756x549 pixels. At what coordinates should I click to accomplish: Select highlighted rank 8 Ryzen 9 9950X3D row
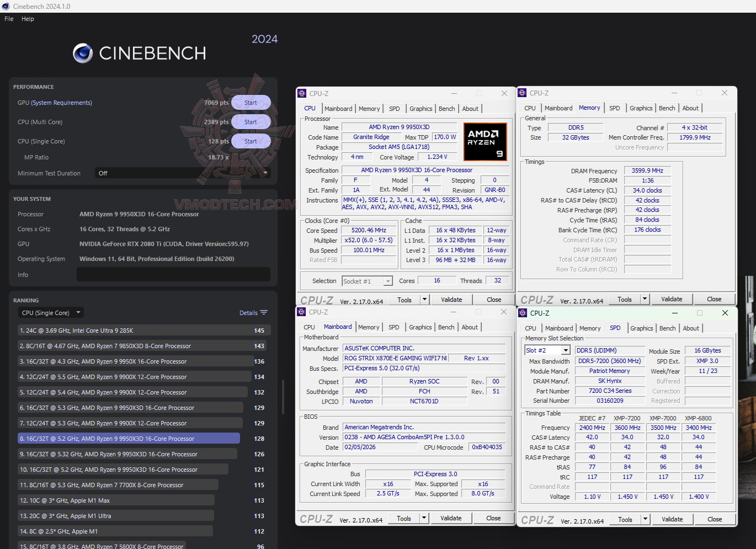[129, 439]
